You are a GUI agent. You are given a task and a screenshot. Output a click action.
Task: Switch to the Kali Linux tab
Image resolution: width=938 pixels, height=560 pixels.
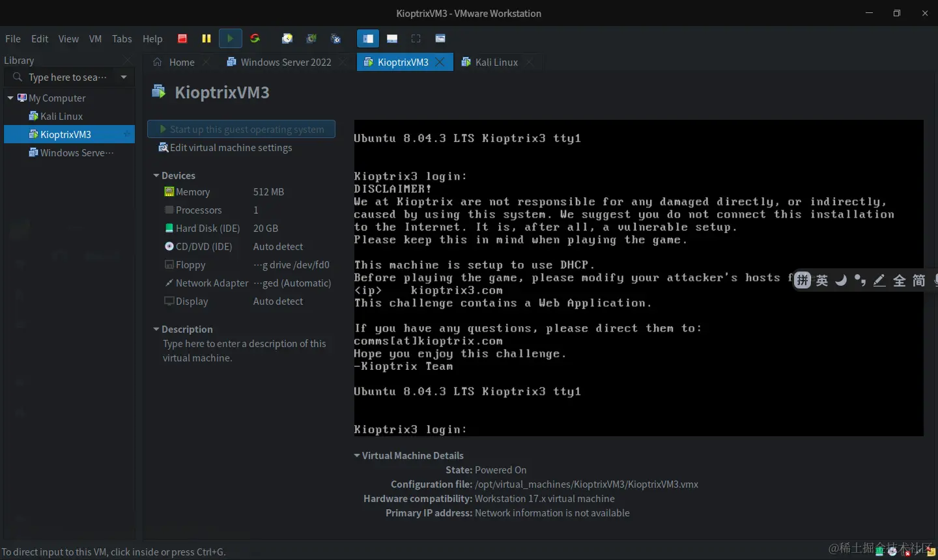point(496,62)
